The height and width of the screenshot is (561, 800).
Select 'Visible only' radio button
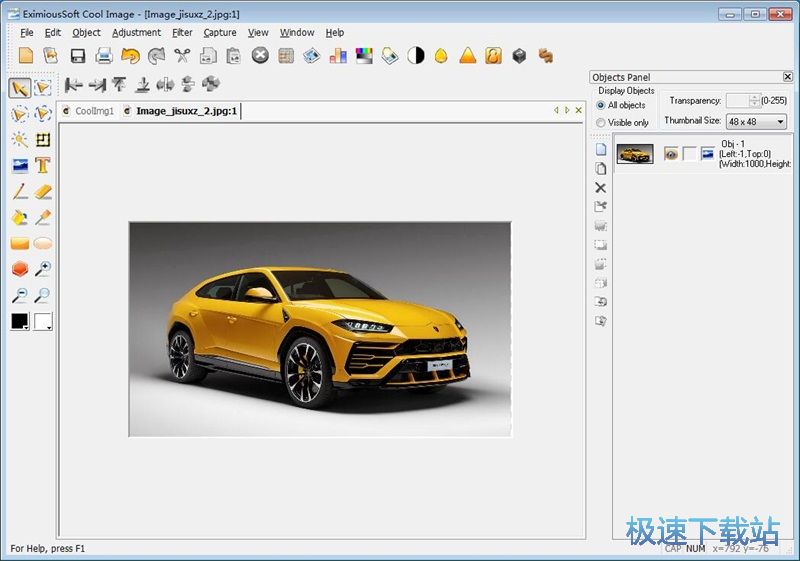(x=601, y=123)
